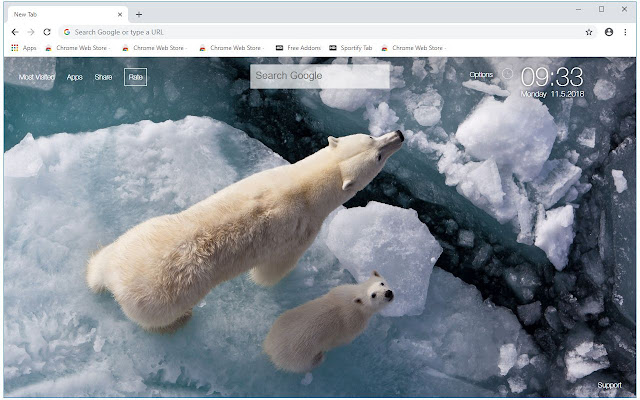Open third Chrome Web Store bookmark
640x400 pixels.
[x=231, y=48]
